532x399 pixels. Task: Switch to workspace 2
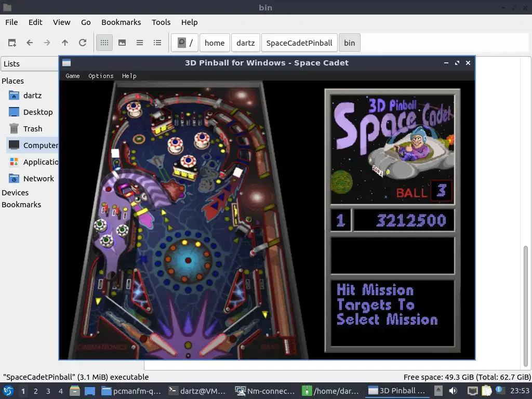click(x=36, y=391)
